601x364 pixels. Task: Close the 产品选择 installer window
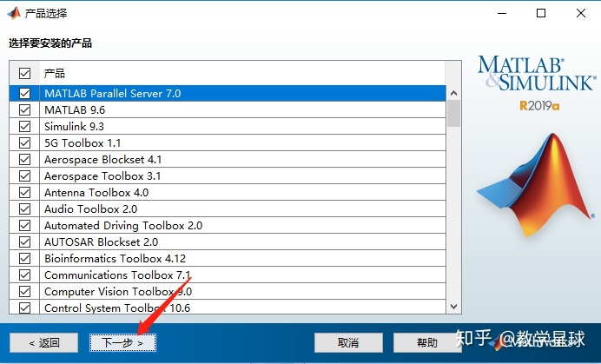pyautogui.click(x=581, y=13)
